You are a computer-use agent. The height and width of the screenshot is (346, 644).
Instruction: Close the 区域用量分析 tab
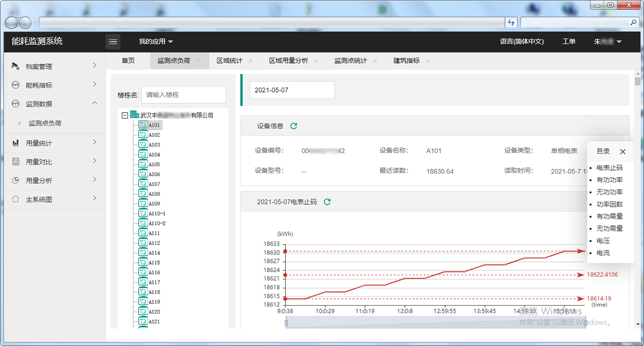coord(316,61)
